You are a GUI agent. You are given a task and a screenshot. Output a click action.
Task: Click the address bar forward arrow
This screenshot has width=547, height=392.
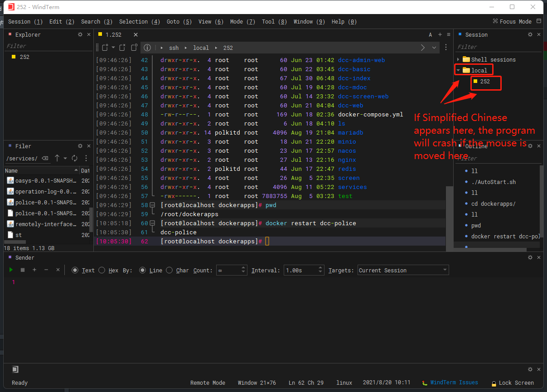click(x=423, y=48)
